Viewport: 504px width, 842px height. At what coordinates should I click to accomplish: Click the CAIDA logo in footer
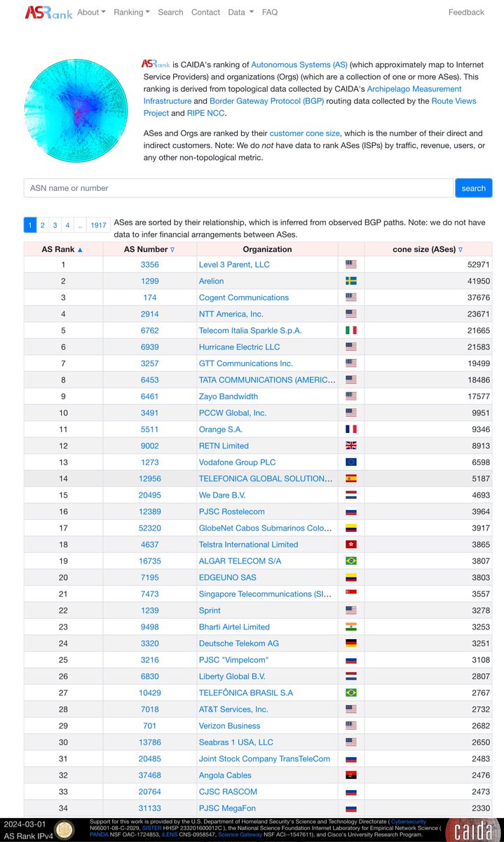tap(472, 829)
